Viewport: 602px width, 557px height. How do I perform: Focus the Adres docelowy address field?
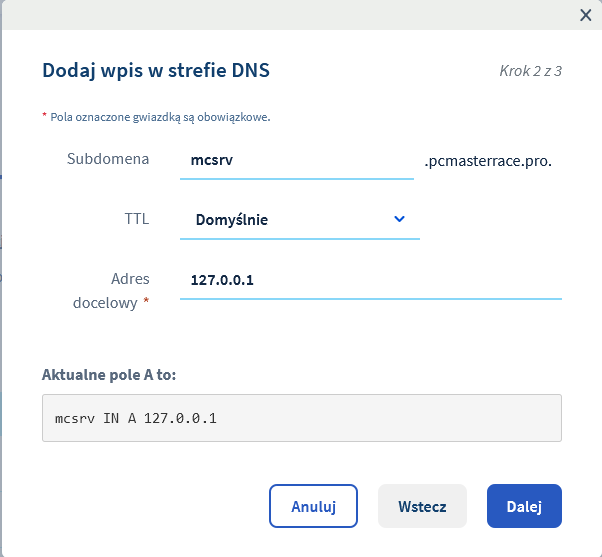[x=370, y=280]
